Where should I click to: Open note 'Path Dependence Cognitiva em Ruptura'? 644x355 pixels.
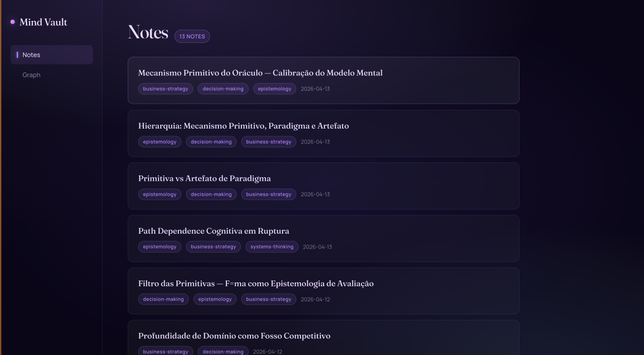[x=213, y=231]
